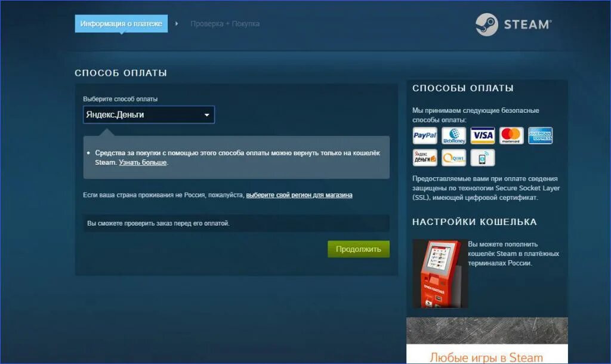Click the Яндекс Деньги payment icon
The height and width of the screenshot is (364, 611).
point(425,158)
